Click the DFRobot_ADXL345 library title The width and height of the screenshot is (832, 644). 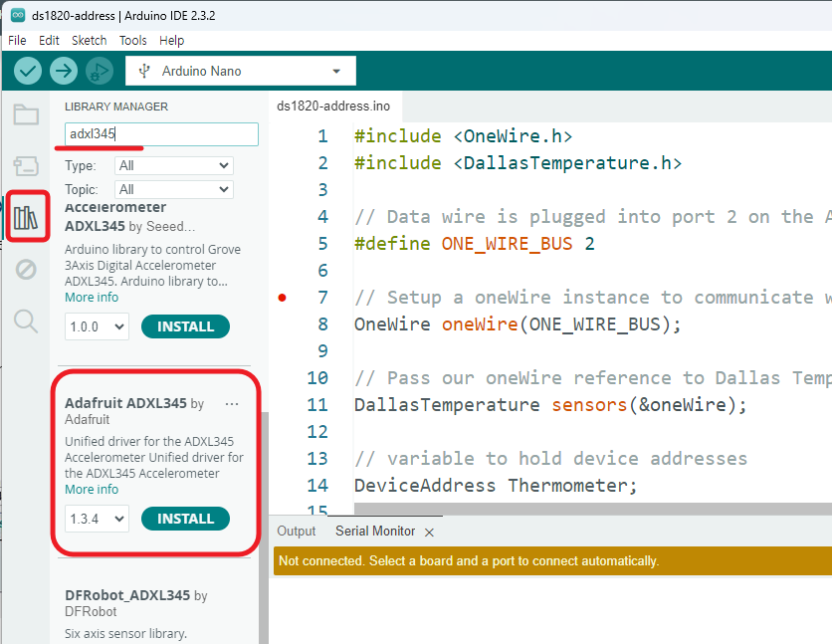127,595
